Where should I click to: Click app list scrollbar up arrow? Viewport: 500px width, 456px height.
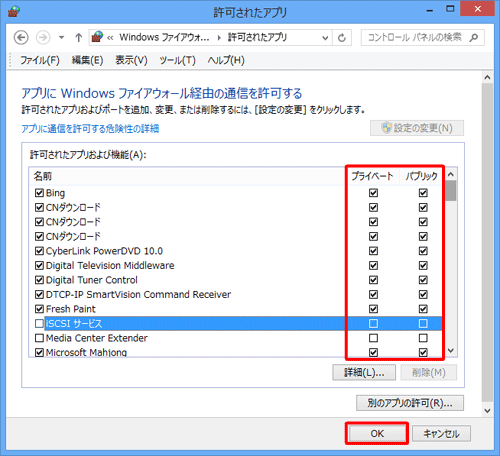tap(451, 174)
